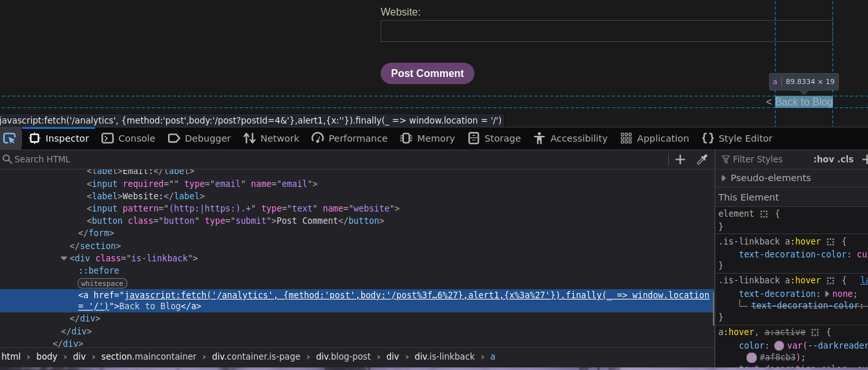The width and height of the screenshot is (868, 370).
Task: Open the color swatch for var(--darkreader
Action: pos(779,345)
